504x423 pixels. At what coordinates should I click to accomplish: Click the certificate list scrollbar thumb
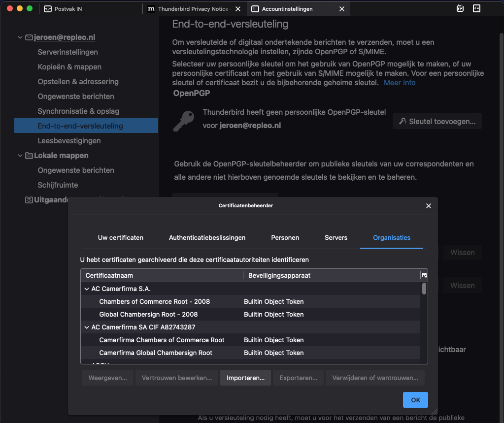point(424,289)
